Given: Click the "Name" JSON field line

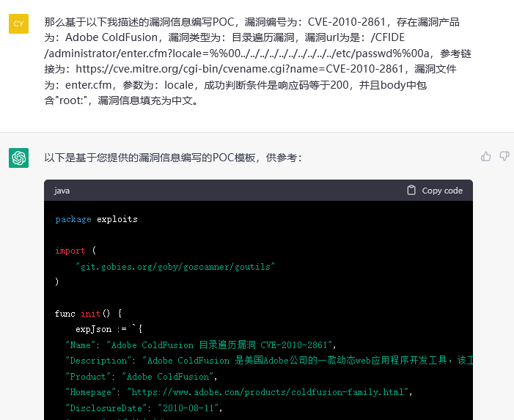Looking at the screenshot, I should [201, 345].
